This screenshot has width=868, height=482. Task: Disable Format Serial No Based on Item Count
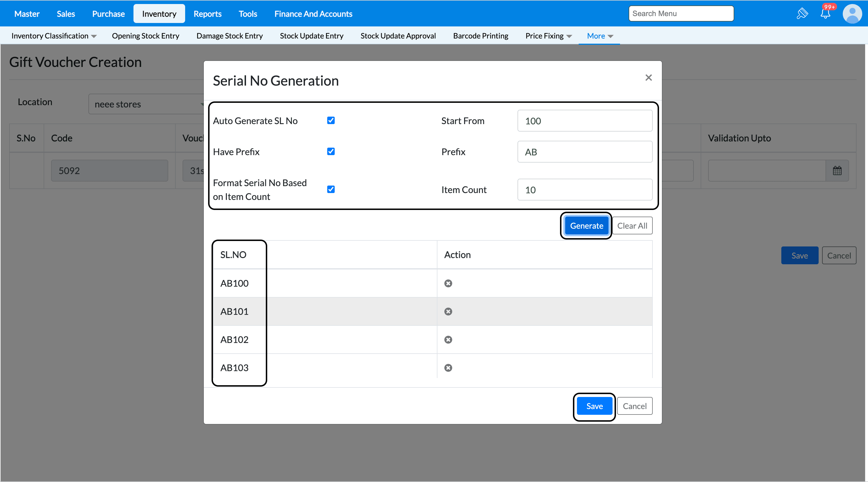tap(331, 189)
